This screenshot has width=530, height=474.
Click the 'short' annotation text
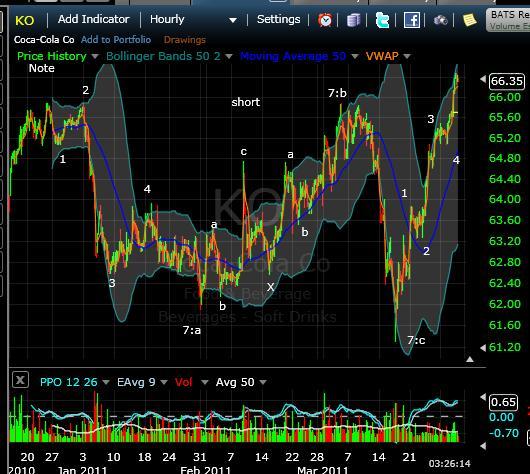[246, 102]
